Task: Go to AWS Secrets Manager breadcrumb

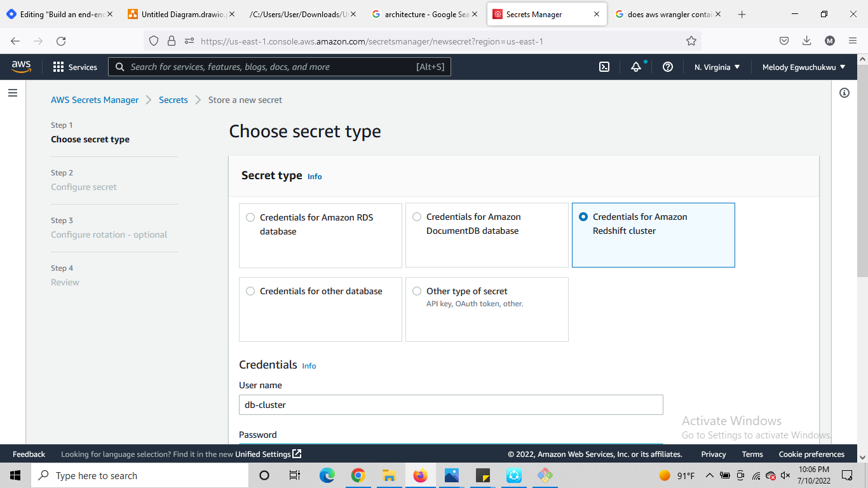Action: pyautogui.click(x=95, y=100)
